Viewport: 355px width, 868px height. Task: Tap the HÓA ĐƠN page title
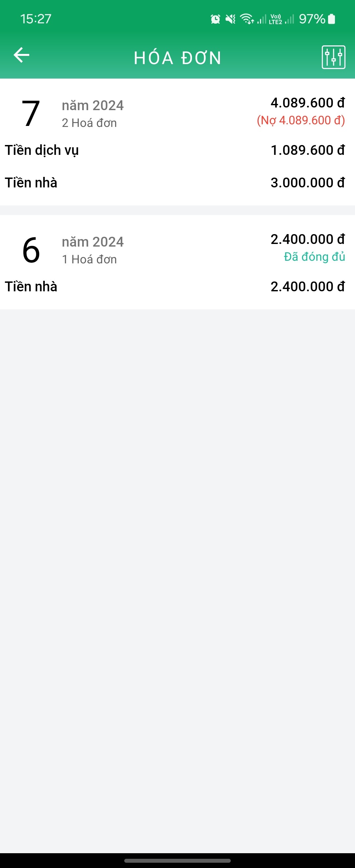pos(177,58)
